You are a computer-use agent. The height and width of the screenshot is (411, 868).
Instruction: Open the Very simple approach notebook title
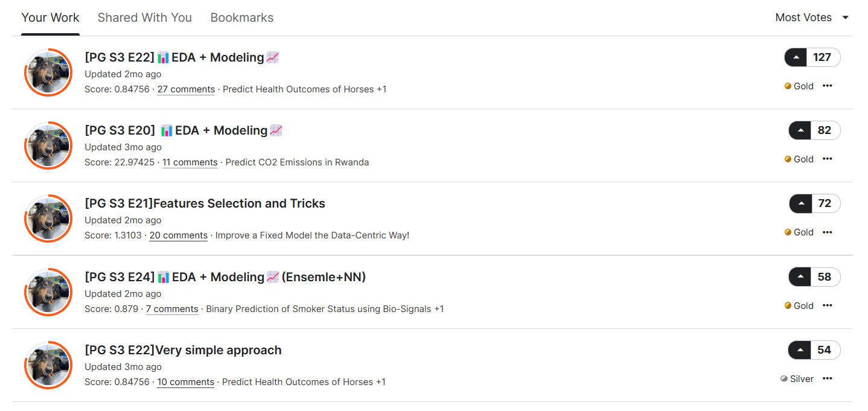tap(183, 350)
